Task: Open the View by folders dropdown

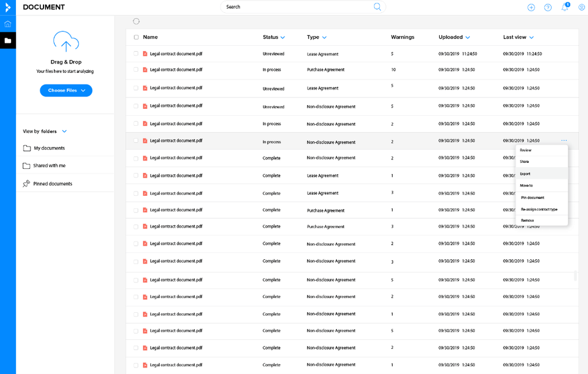Action: 65,131
